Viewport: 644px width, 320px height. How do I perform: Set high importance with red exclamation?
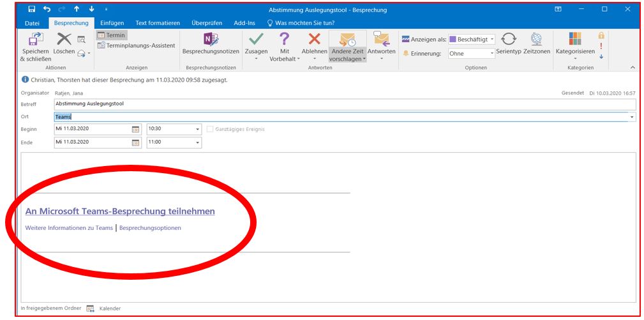(601, 46)
